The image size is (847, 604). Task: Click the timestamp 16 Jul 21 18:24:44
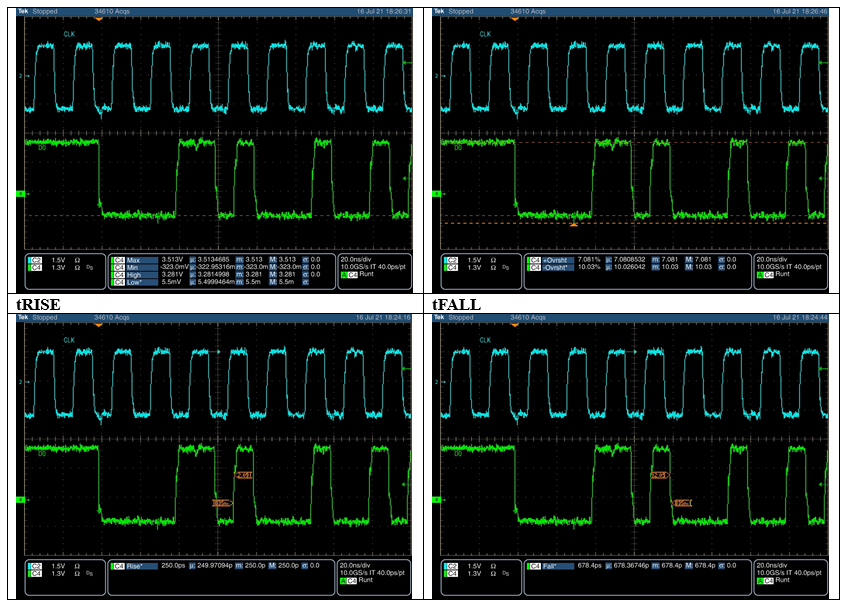pos(799,318)
